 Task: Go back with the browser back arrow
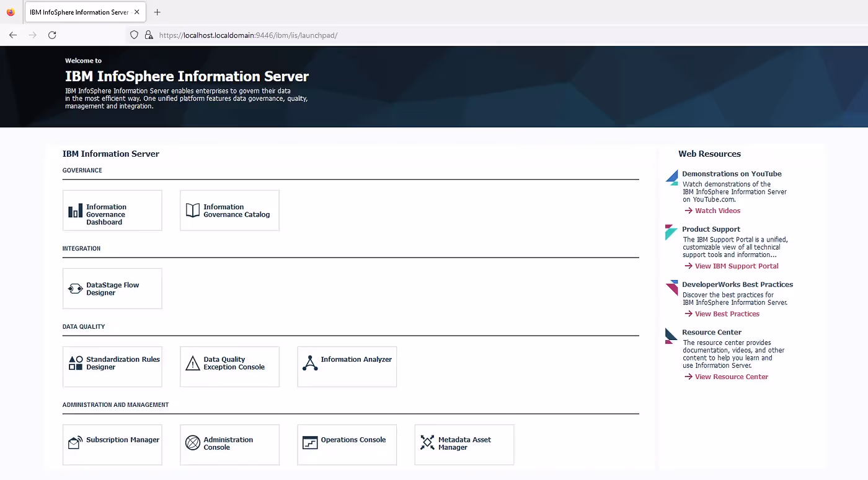click(13, 35)
